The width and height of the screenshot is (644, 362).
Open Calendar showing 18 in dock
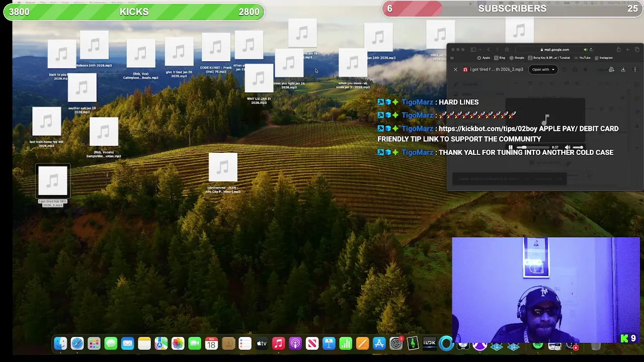[x=211, y=343]
